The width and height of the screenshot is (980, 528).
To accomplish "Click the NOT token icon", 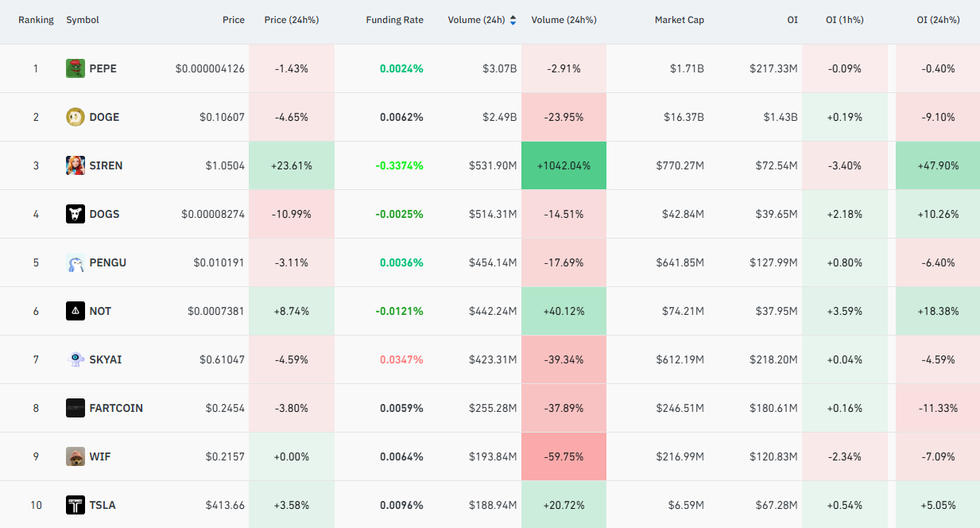I will [76, 311].
